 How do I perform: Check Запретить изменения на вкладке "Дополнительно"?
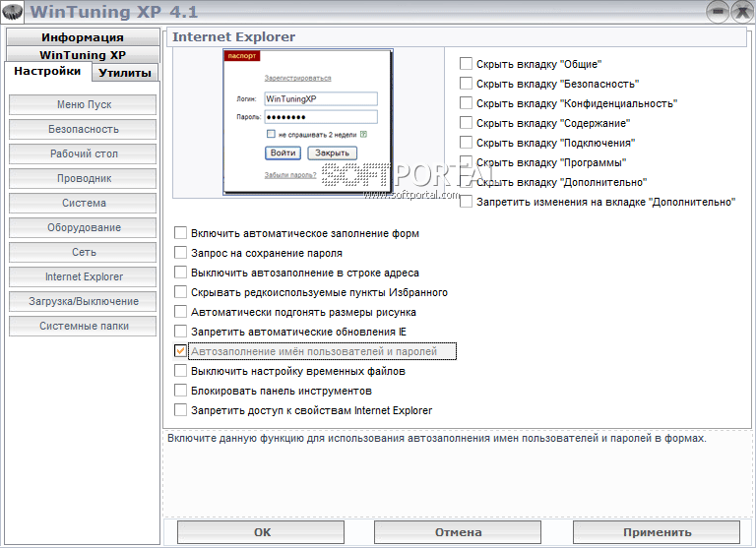pos(466,202)
